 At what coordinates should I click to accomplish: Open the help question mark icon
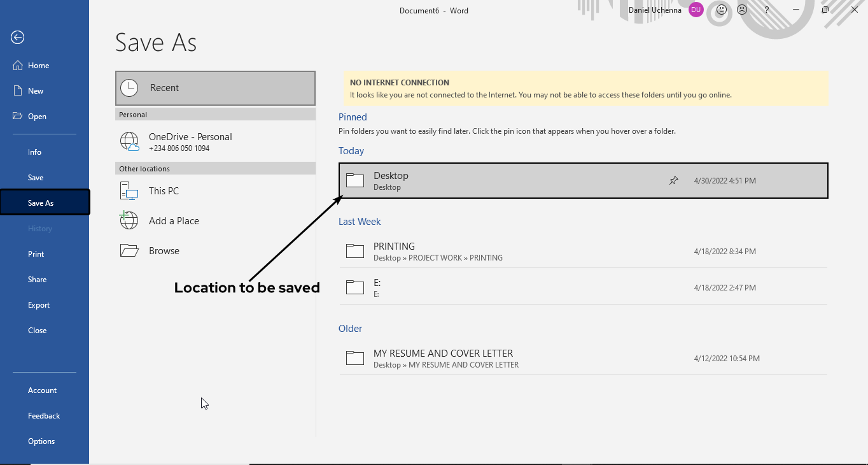[x=767, y=10]
